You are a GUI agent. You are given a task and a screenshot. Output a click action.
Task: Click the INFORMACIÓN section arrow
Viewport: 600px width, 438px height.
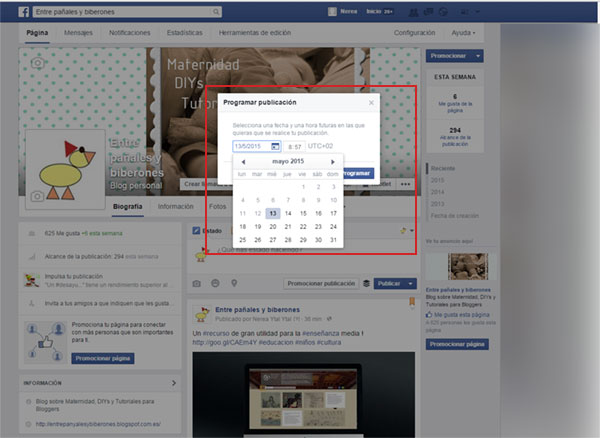(x=174, y=383)
